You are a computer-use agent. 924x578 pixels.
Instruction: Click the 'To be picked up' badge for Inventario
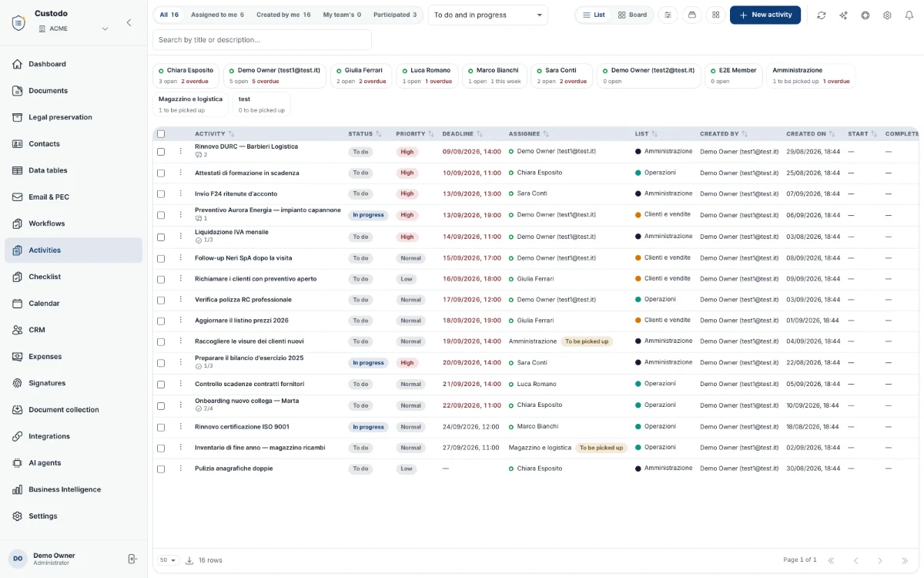pos(601,448)
